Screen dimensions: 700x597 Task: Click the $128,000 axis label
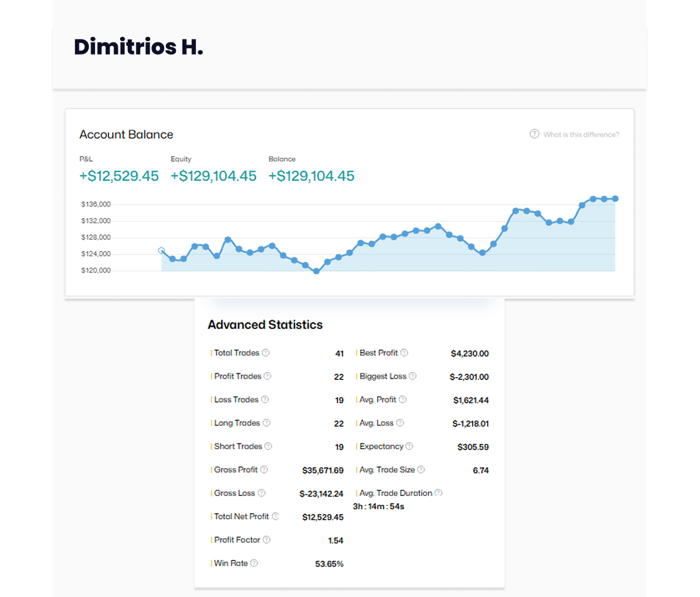(96, 237)
